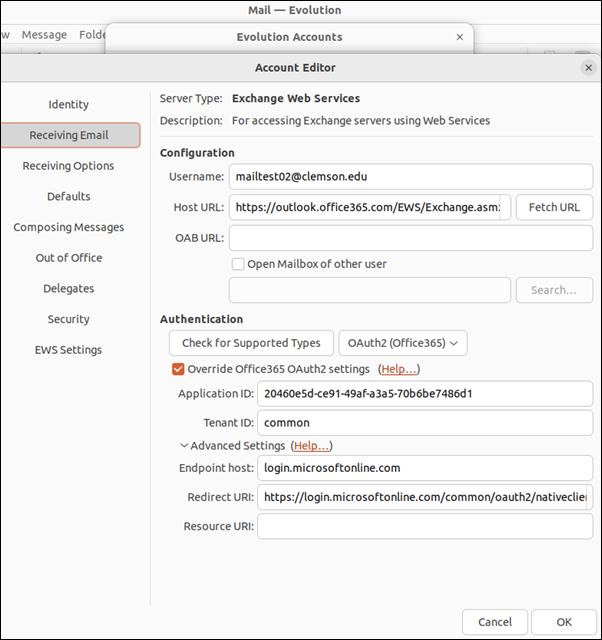This screenshot has width=602, height=640.
Task: Close the Account Editor dialog
Action: coord(588,68)
